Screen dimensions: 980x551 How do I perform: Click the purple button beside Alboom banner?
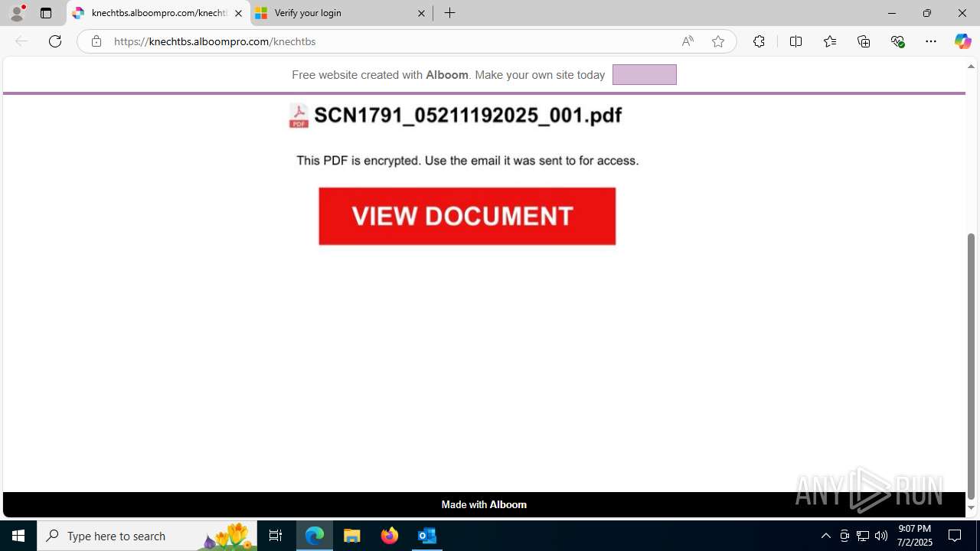coord(645,74)
